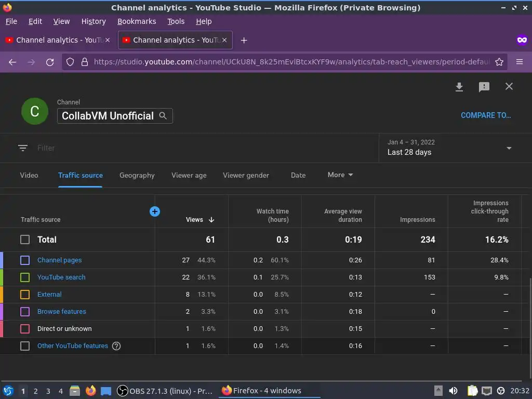
Task: Switch to the Video tab
Action: (x=29, y=175)
